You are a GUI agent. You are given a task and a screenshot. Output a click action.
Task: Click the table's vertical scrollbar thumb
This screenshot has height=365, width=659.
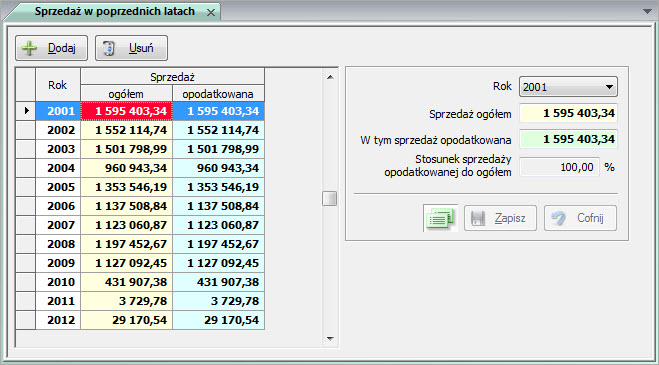coord(330,198)
